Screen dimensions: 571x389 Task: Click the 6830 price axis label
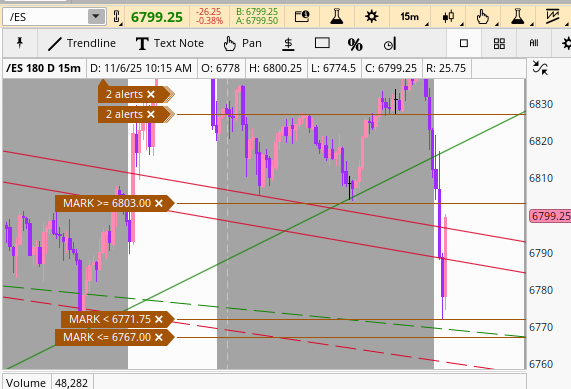click(x=541, y=104)
